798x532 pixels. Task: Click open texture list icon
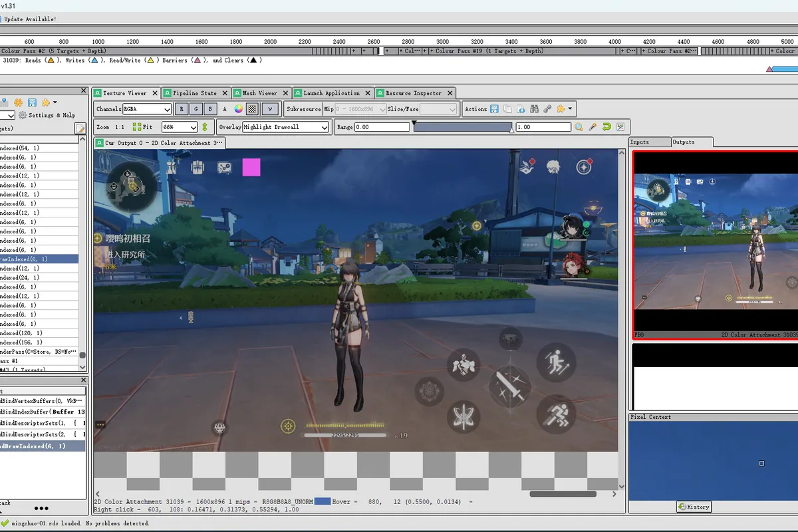click(521, 109)
